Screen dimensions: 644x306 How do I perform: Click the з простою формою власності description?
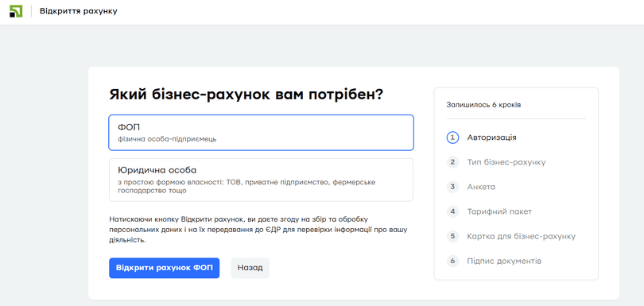[x=246, y=186]
